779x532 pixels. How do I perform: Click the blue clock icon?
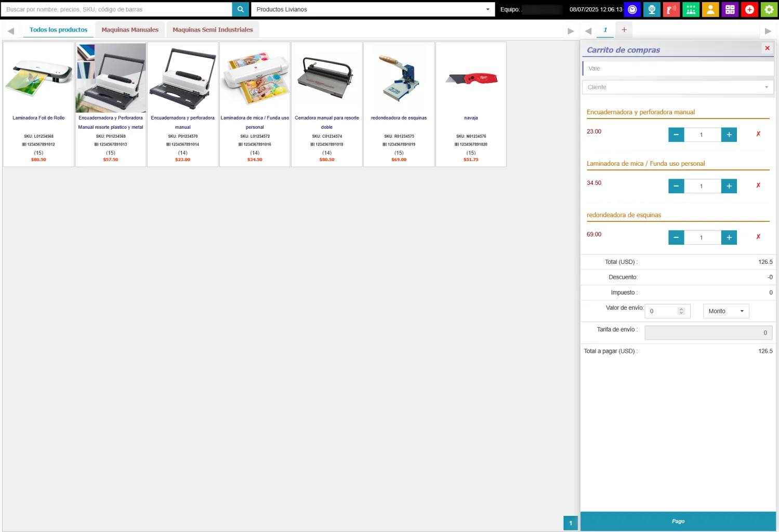(x=632, y=9)
